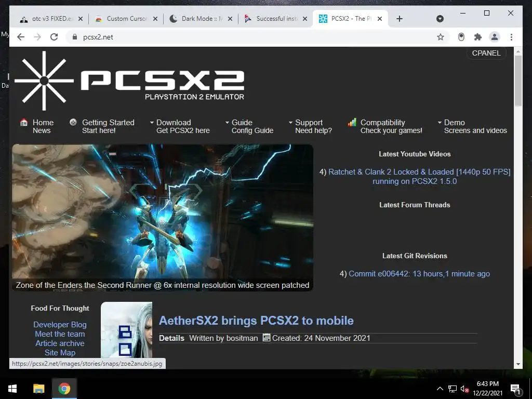532x399 pixels.
Task: Open the Custom Cursor extension icon
Action: (461, 37)
